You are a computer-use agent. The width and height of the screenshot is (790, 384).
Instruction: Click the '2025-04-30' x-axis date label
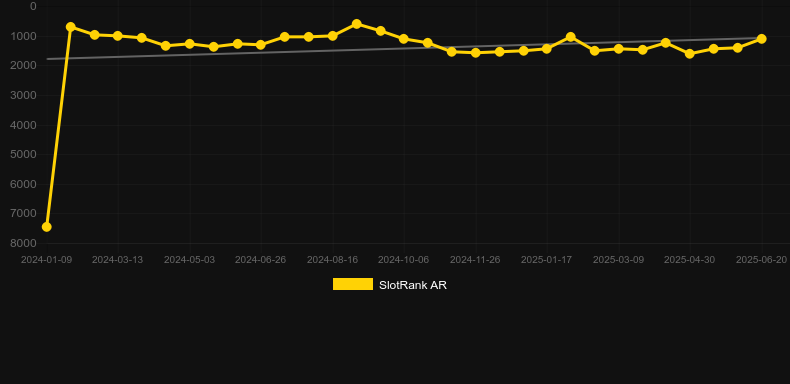click(689, 260)
